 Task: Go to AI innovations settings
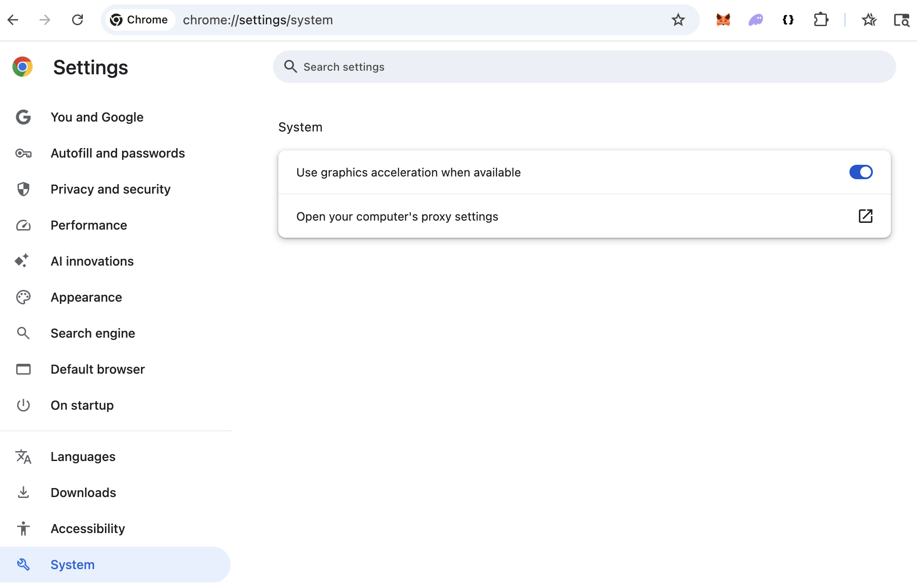pos(92,261)
